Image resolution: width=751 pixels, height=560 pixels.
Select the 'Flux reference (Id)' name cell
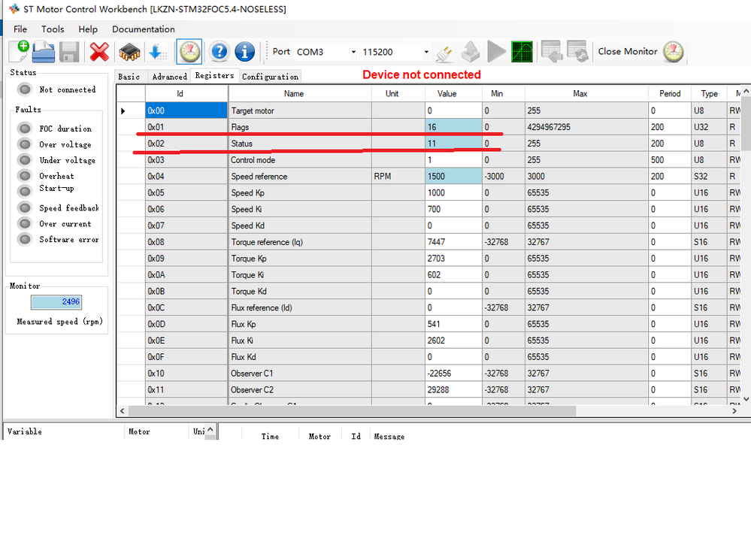[x=300, y=307]
